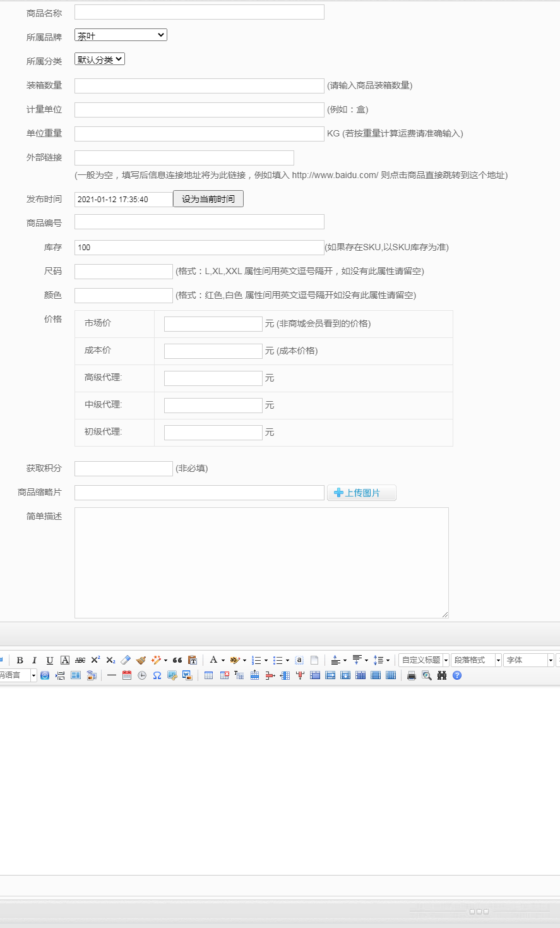Toggle italic text in editor toolbar

tap(34, 660)
